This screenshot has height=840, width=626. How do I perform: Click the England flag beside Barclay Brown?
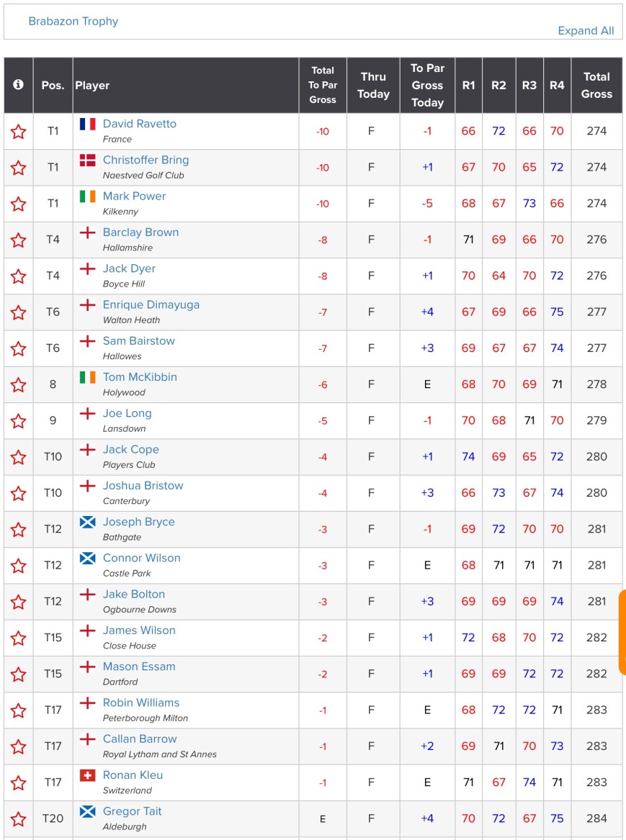tap(88, 232)
